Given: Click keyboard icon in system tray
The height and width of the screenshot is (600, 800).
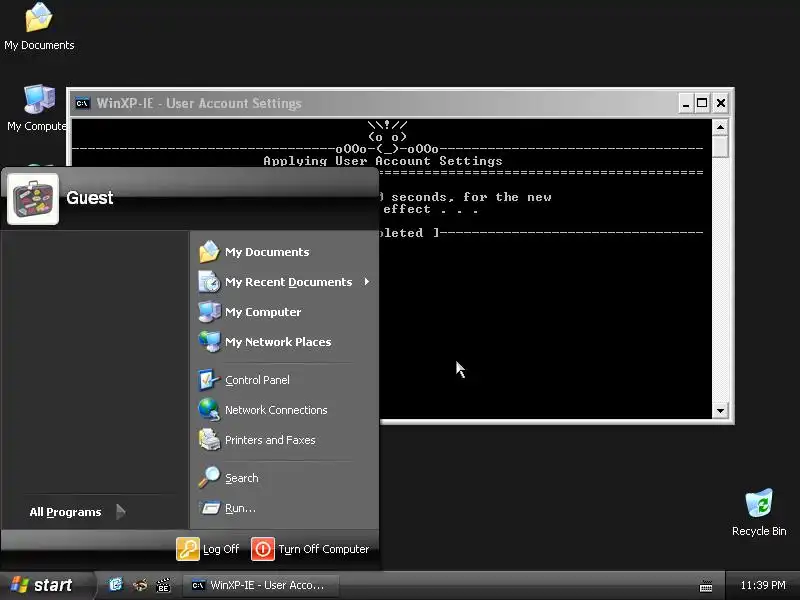Looking at the screenshot, I should 706,586.
